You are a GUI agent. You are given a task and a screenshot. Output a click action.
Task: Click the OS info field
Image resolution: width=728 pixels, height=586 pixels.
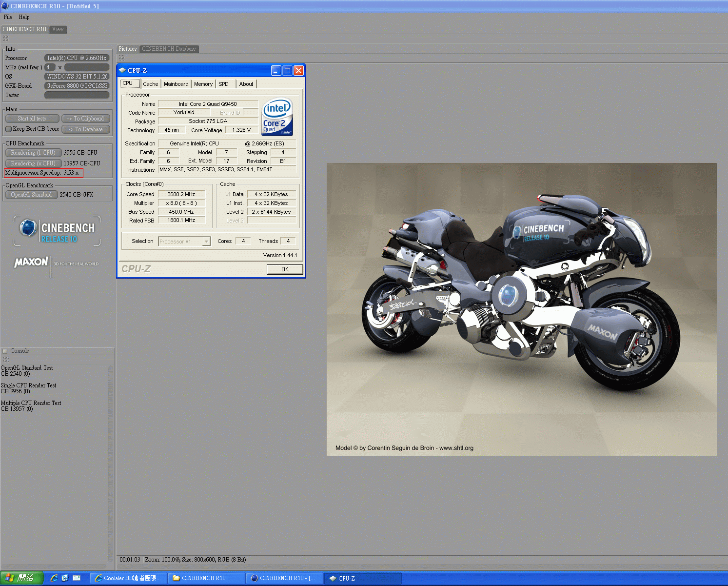77,77
